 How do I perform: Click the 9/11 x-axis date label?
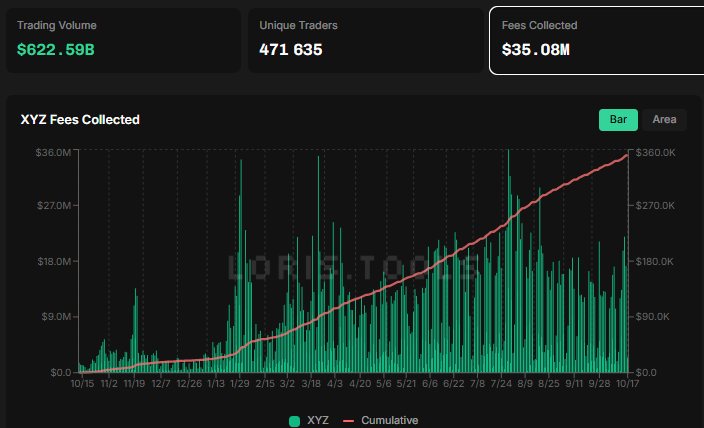[x=574, y=384]
